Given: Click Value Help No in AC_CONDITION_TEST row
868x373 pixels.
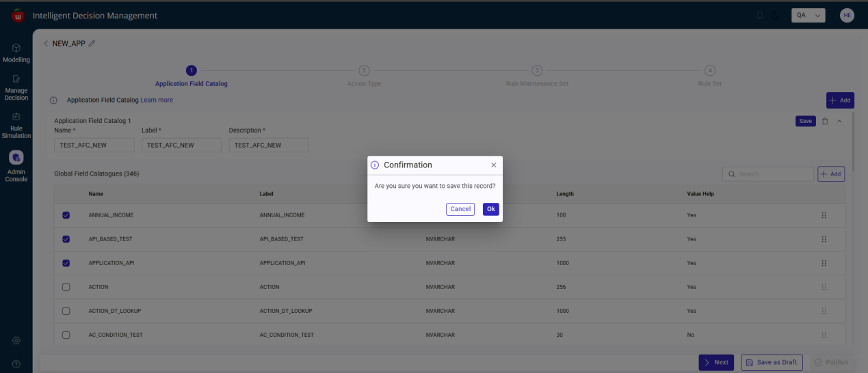Looking at the screenshot, I should coord(691,335).
